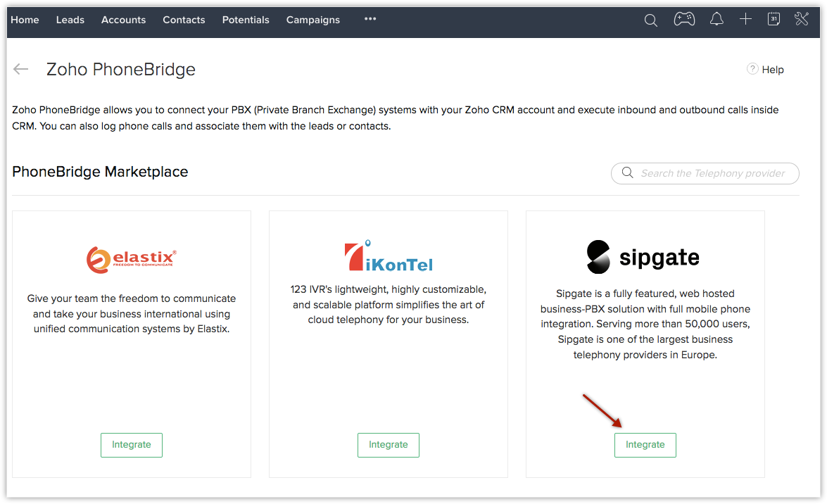Click the Elastix logo
Screen dimensions: 827x504
click(x=132, y=260)
